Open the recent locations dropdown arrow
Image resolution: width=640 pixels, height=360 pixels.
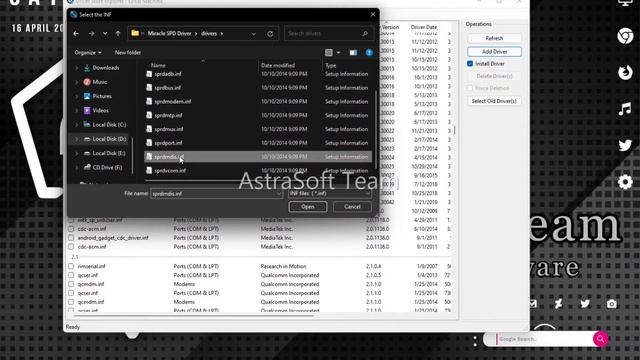click(x=105, y=33)
